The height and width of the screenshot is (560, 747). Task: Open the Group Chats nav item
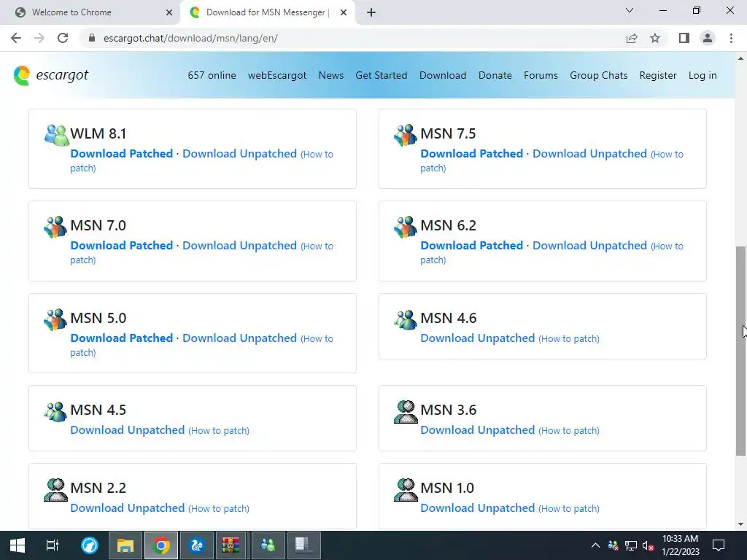pos(598,75)
